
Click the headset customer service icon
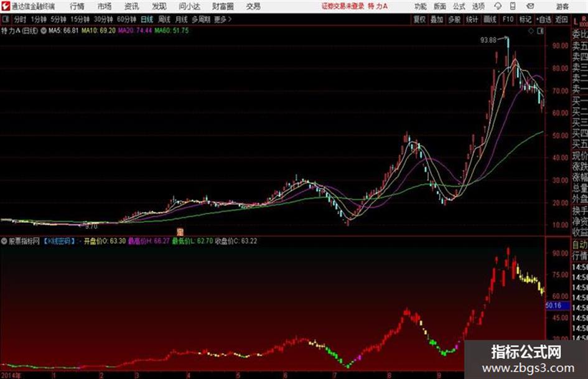(x=498, y=6)
